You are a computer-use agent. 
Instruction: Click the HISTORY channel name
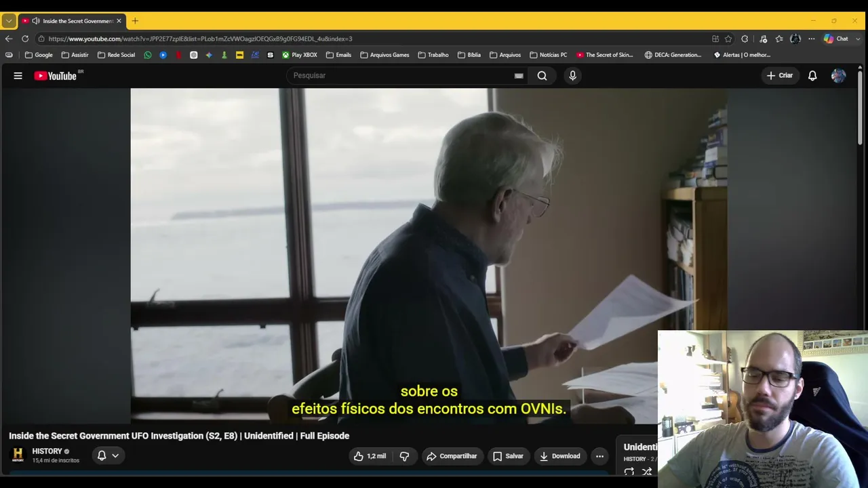[47, 451]
